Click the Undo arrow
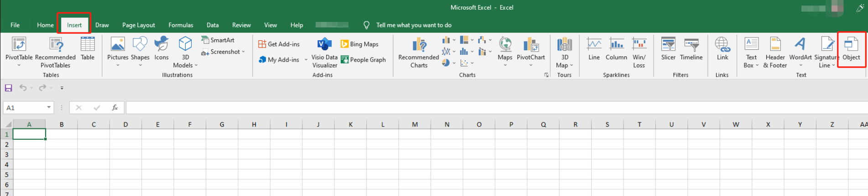 (x=23, y=88)
